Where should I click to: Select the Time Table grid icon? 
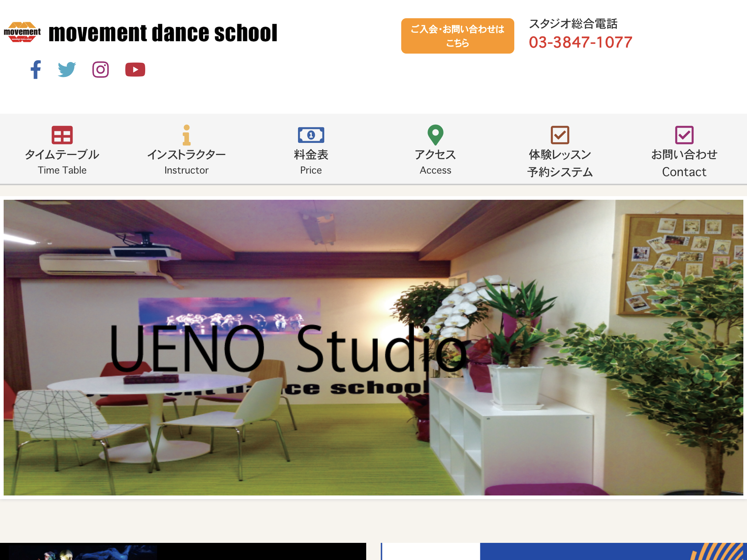point(62,135)
